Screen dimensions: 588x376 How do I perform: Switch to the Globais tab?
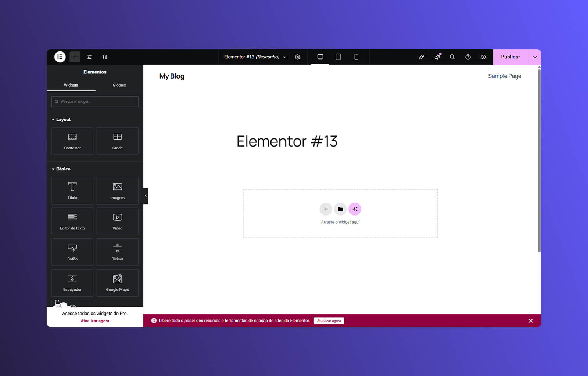tap(119, 85)
